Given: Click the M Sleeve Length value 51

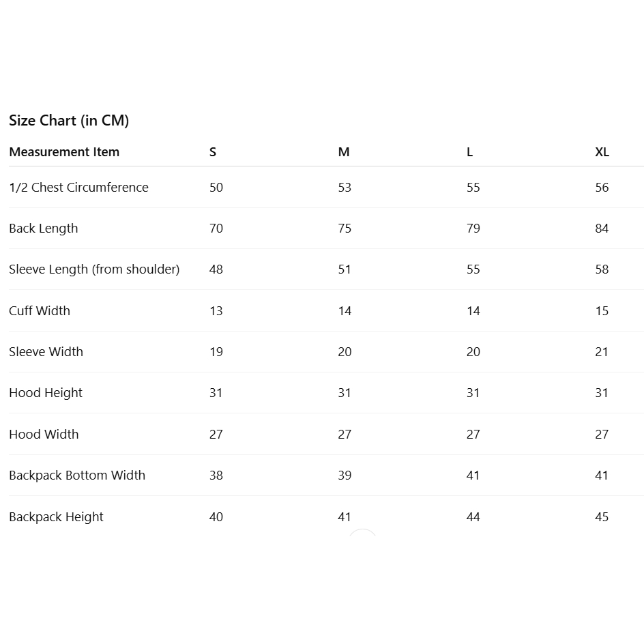Looking at the screenshot, I should click(x=345, y=269).
